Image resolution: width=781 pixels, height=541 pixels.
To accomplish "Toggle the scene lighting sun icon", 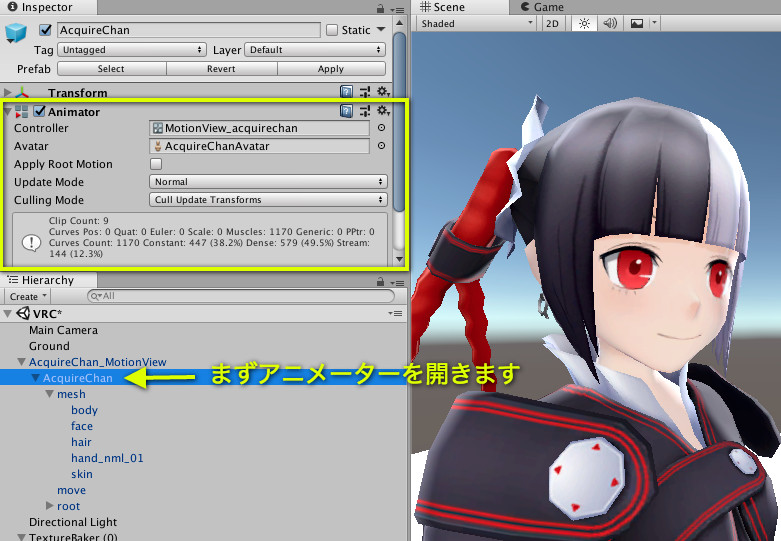I will point(584,23).
